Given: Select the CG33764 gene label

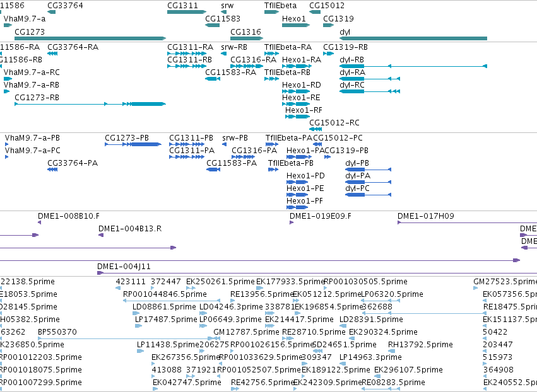Looking at the screenshot, I should tap(65, 6).
